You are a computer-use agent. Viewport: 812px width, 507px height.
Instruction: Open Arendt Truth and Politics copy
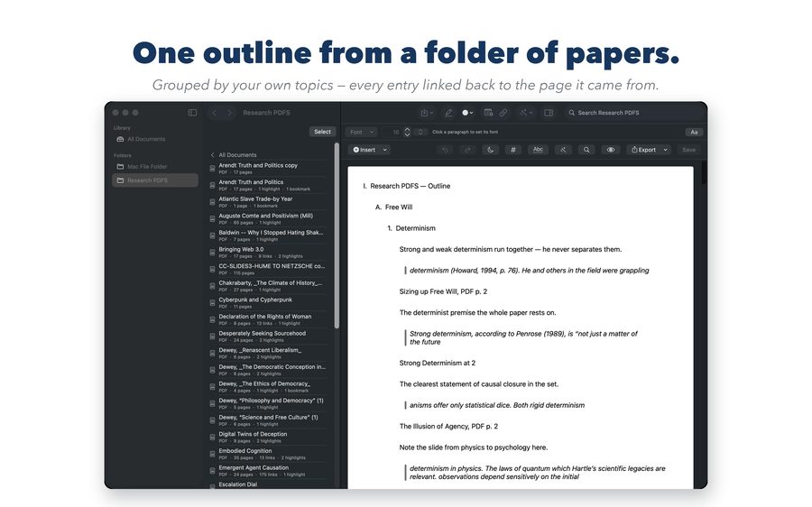pyautogui.click(x=268, y=169)
